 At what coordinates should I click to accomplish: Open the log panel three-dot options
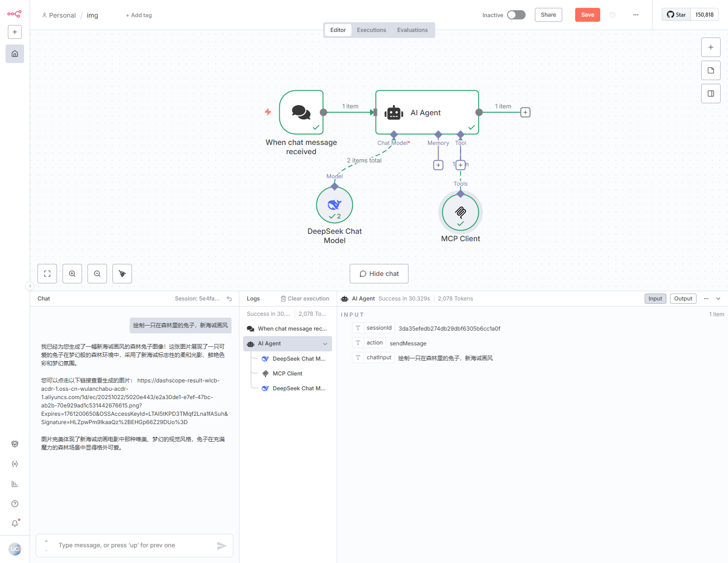[706, 299]
